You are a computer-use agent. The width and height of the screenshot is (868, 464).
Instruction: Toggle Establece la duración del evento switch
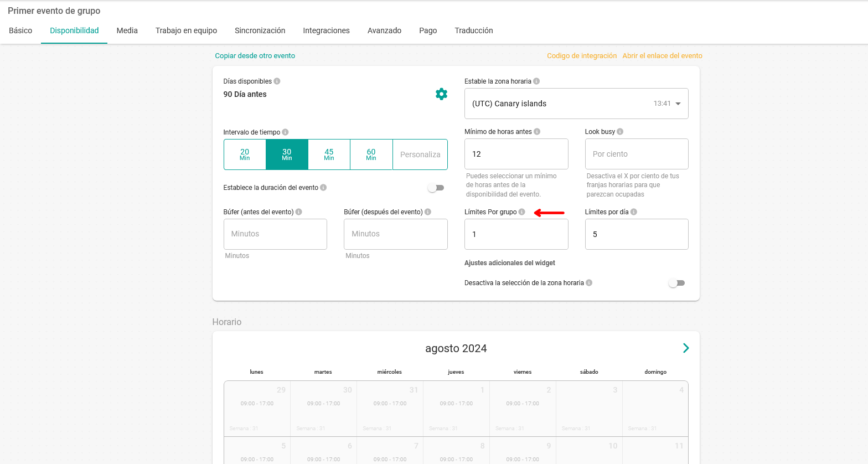coord(436,188)
